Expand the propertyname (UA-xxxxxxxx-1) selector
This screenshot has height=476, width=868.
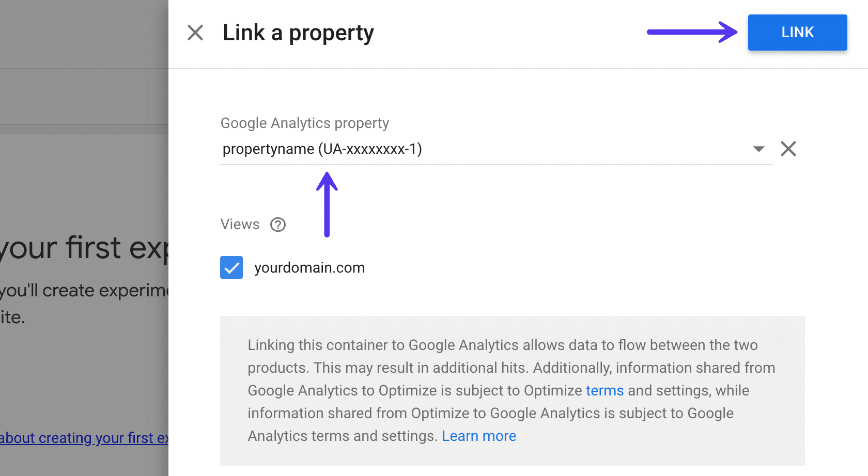click(x=758, y=149)
